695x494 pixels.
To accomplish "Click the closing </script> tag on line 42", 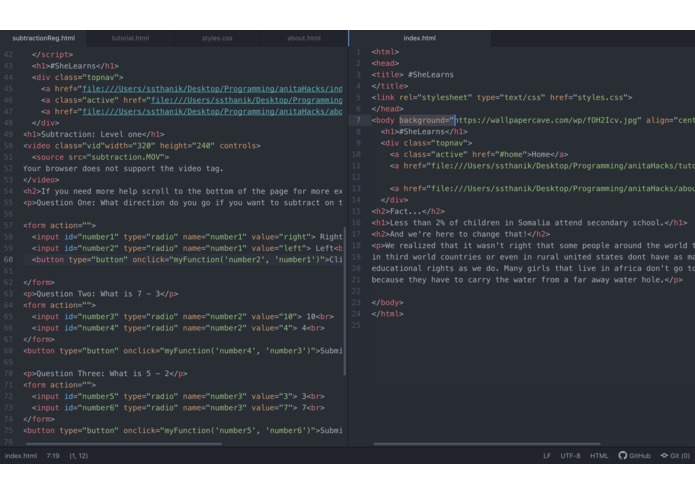I will (52, 54).
